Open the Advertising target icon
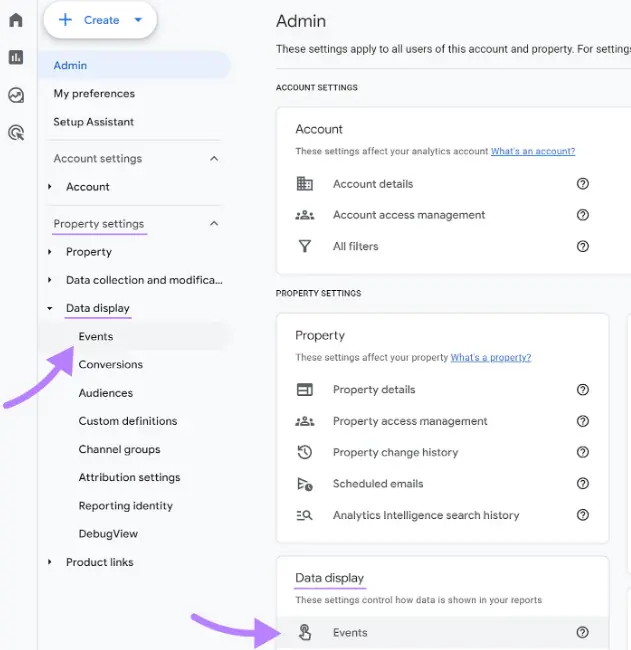The height and width of the screenshot is (650, 631). pos(16,132)
